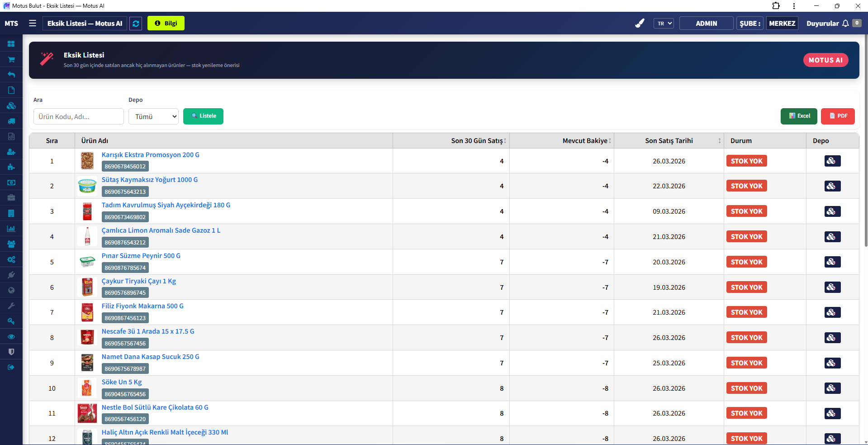
Task: Sort by Mevcut Bakiye column header
Action: pos(586,141)
